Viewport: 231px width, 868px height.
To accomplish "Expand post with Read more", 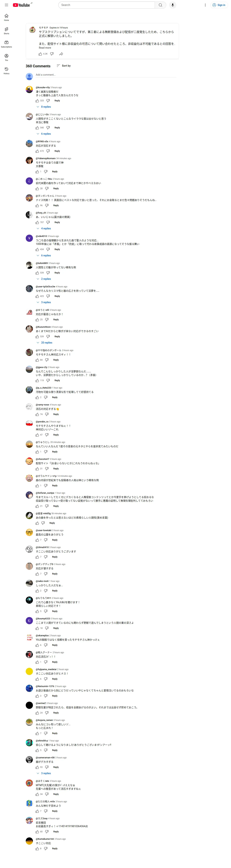I will [45, 48].
